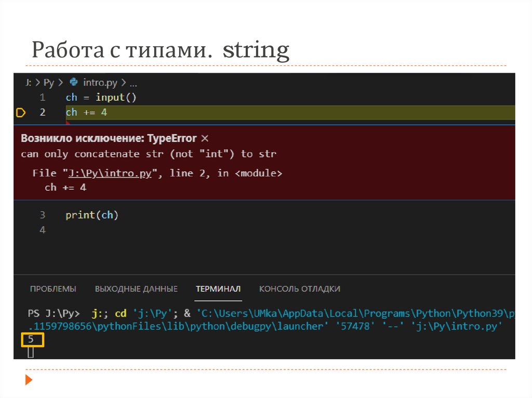Click line number 1 in the gutter
Screen dimensions: 532x398
[42, 98]
